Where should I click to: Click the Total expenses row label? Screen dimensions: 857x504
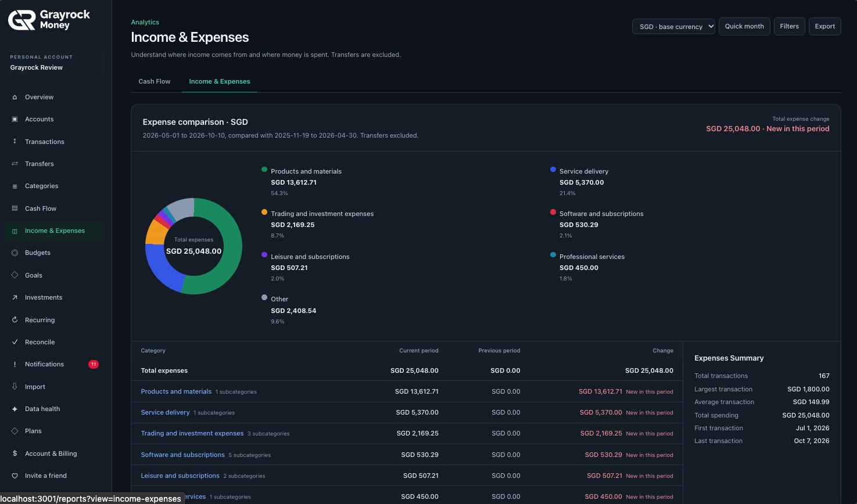(x=164, y=370)
